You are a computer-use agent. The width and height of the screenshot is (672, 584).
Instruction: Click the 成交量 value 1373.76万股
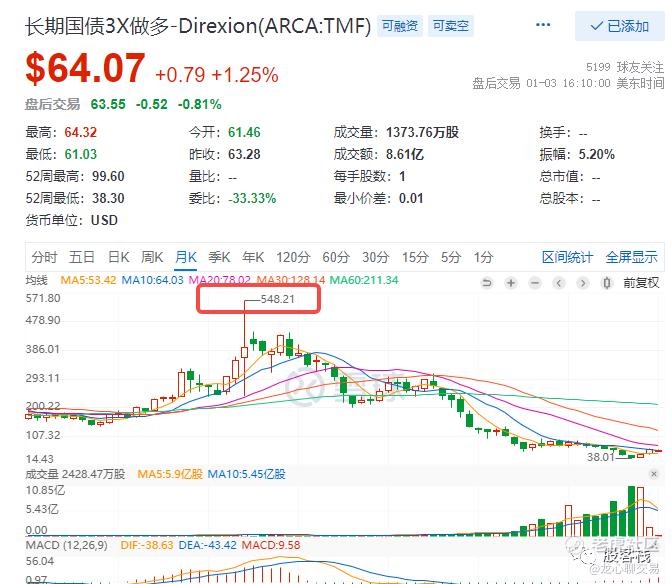pyautogui.click(x=423, y=132)
